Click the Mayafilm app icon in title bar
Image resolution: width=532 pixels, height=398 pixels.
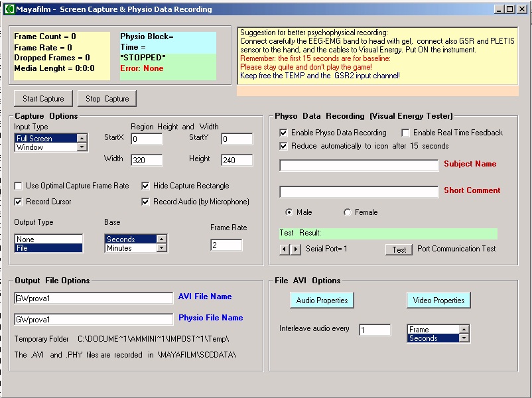pyautogui.click(x=10, y=9)
